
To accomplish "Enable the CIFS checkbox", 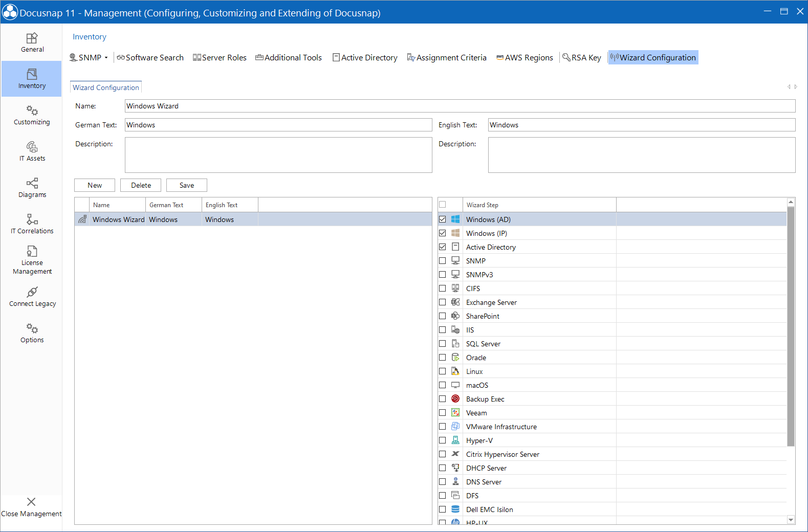I will 443,289.
